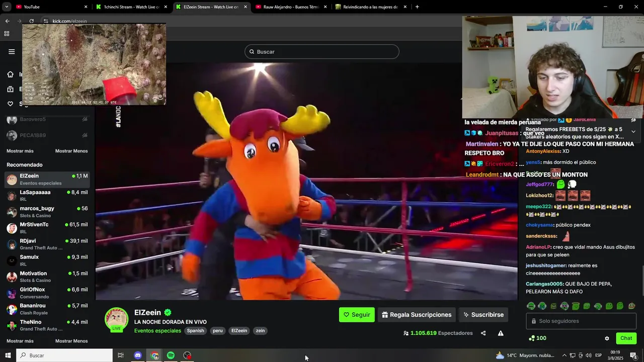
Task: Open ElZeein channel avatar with LIVE badge
Action: (116, 320)
